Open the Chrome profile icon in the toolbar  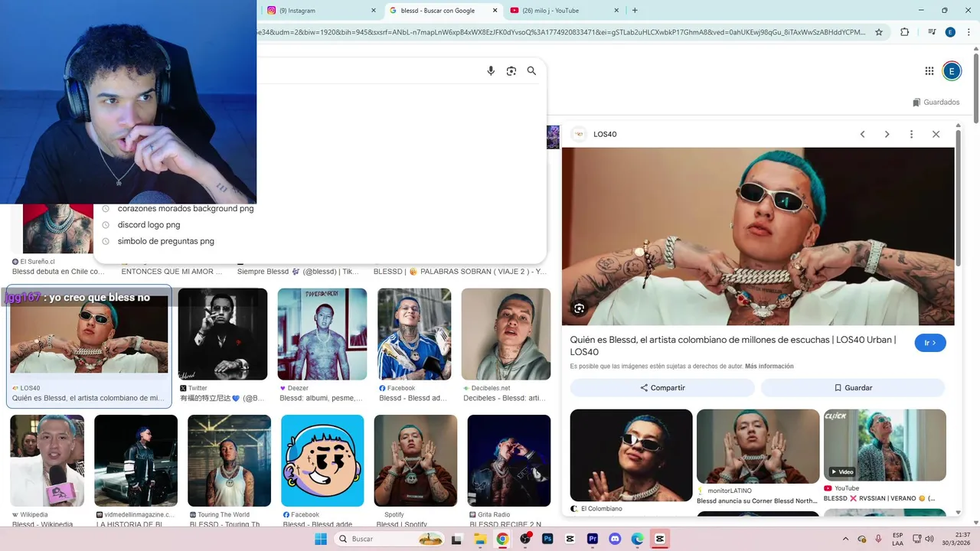click(950, 32)
